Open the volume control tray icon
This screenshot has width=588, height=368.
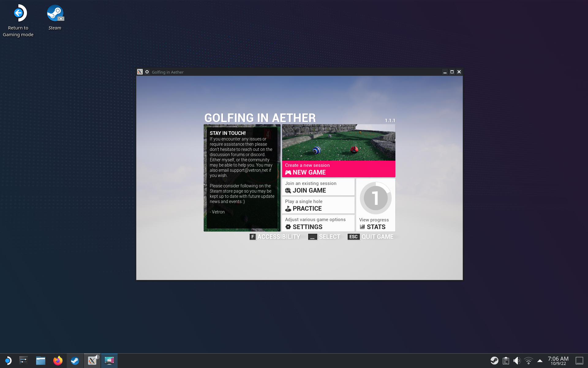[x=517, y=361]
